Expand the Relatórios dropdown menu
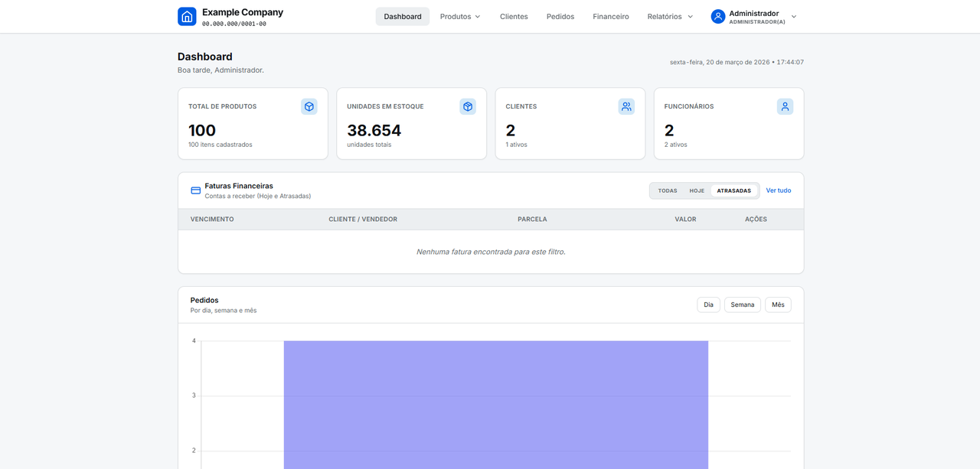This screenshot has height=469, width=980. pyautogui.click(x=670, y=16)
